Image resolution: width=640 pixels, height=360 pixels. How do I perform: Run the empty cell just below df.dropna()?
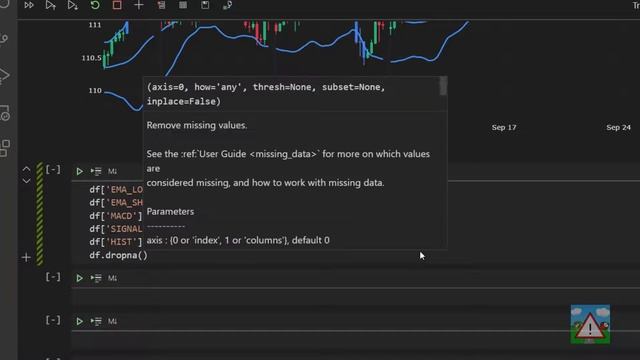[x=80, y=278]
